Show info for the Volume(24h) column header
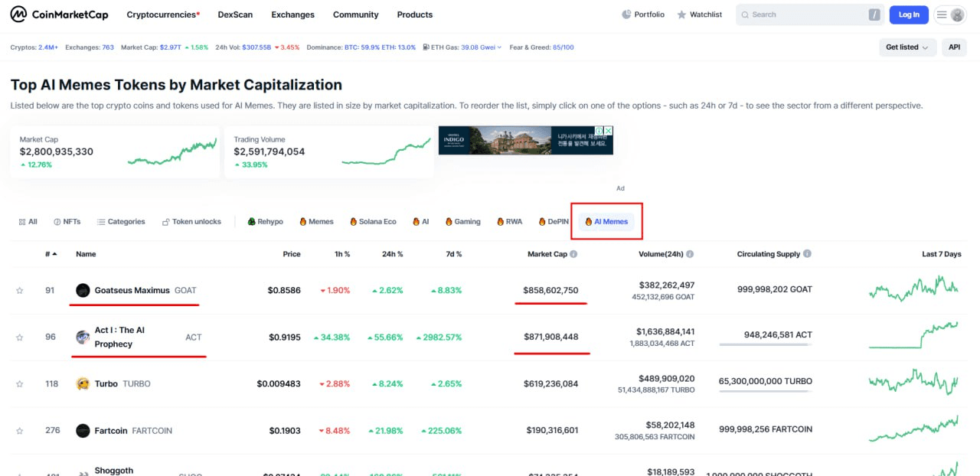Screen dimensions: 980x476 coord(690,254)
